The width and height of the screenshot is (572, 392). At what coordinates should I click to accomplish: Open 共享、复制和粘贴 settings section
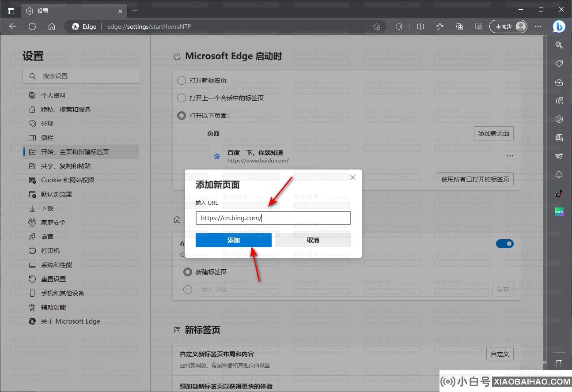point(81,166)
